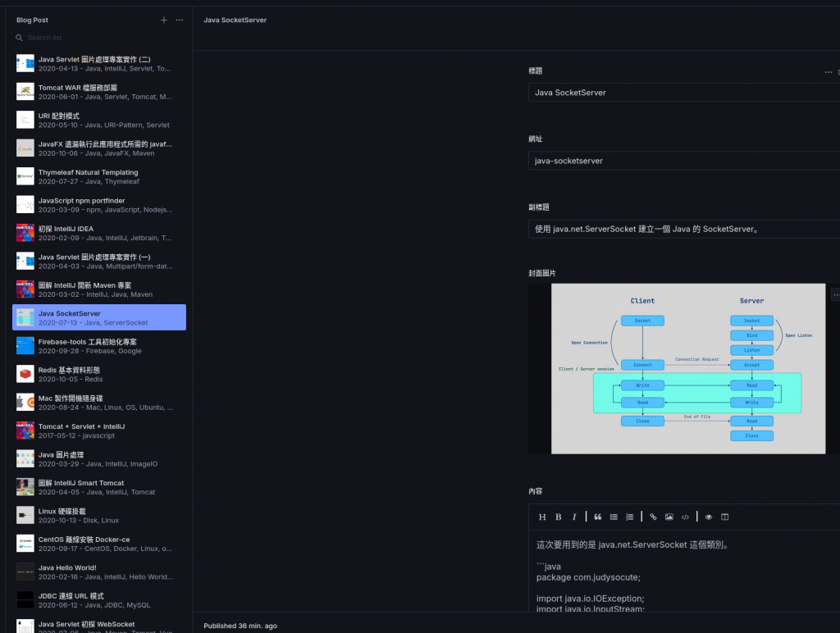Image resolution: width=840 pixels, height=633 pixels.
Task: Click the search magnifier icon
Action: (19, 38)
